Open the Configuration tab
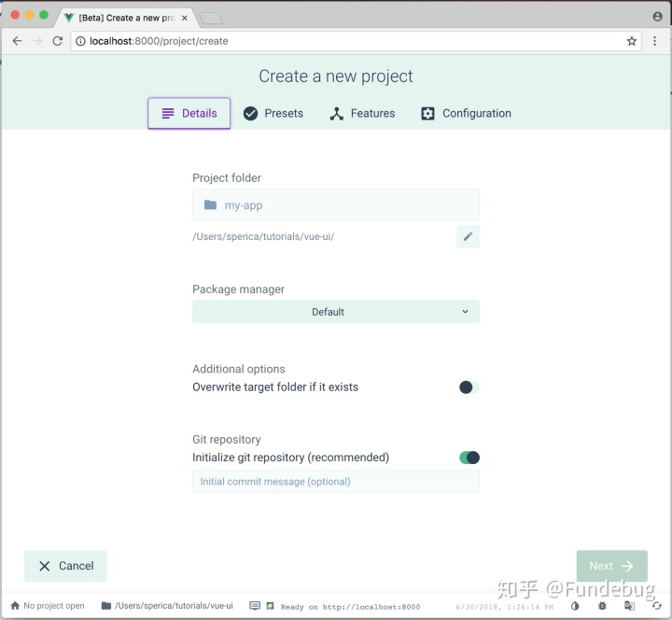This screenshot has height=620, width=672. (x=467, y=114)
